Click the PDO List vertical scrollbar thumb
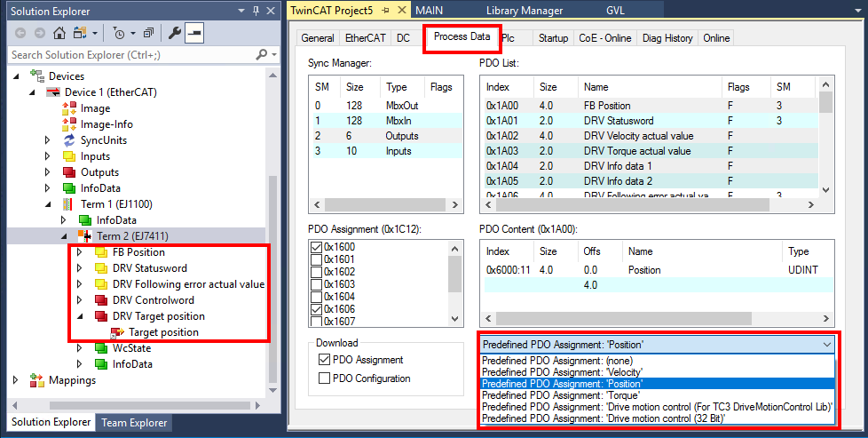868x438 pixels. 825,103
